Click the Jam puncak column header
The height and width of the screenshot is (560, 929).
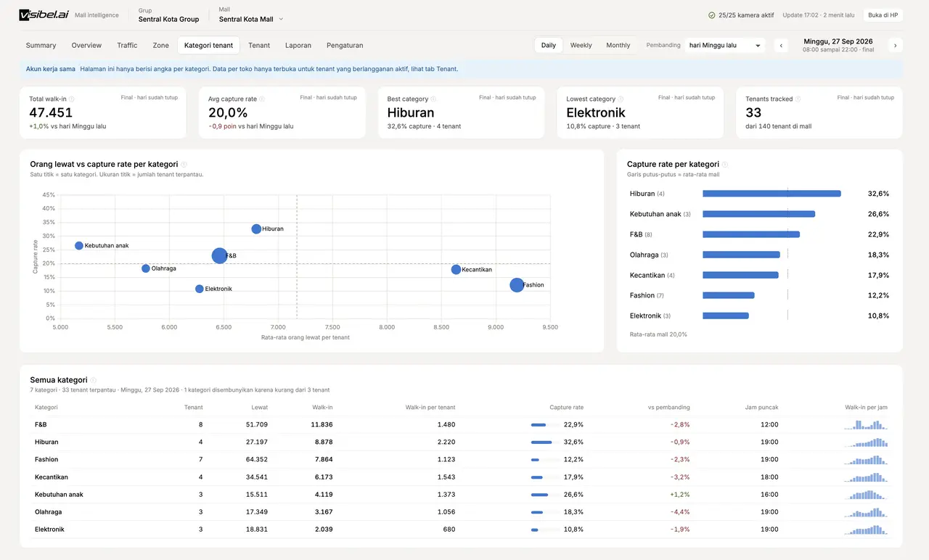click(763, 408)
